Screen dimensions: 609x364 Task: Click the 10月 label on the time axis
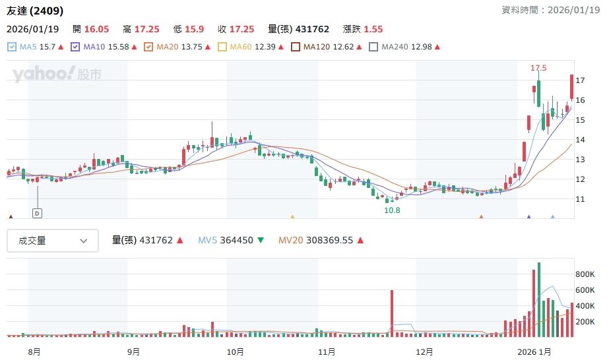tap(235, 352)
